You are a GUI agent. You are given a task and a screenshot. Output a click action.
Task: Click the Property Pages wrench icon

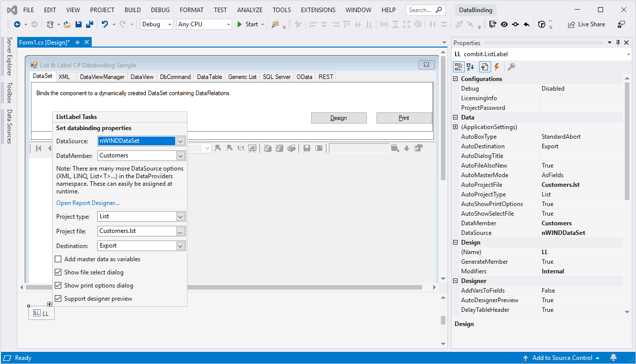[x=511, y=66]
